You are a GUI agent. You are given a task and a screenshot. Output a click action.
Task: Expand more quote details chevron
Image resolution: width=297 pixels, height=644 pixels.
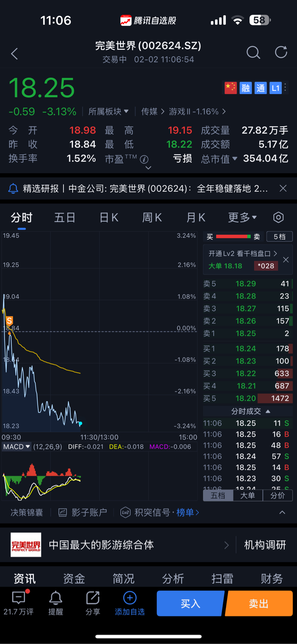point(148,168)
